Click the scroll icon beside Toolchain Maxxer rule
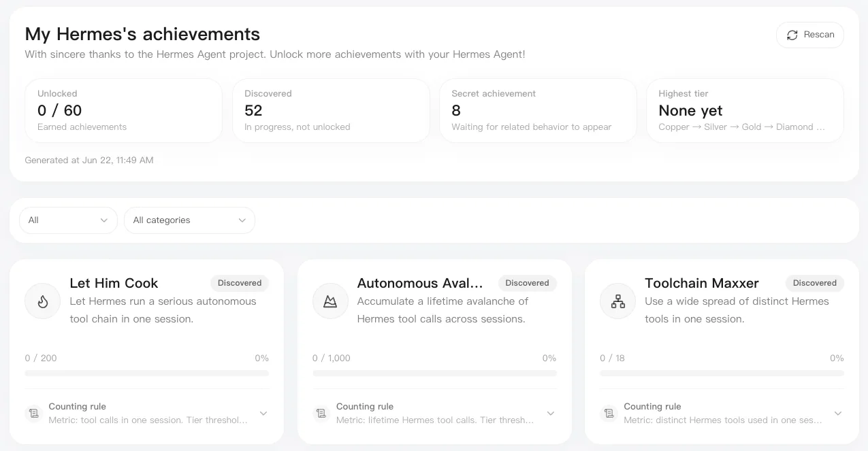 point(609,413)
